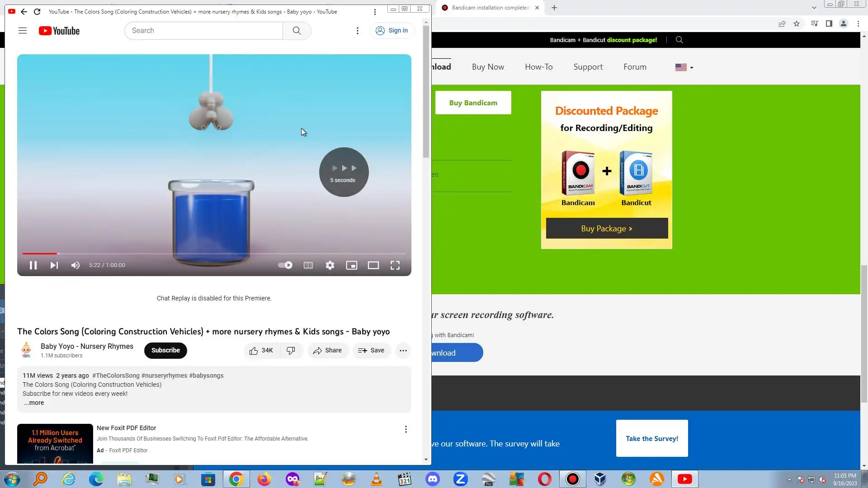Open the How-To menu item

pos(538,67)
